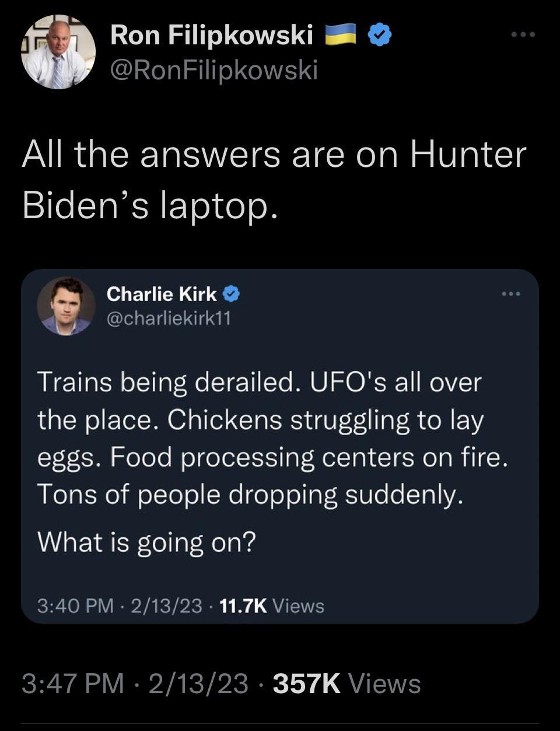Click Charlie Kirk's verified checkmark
Screen dimensions: 560x731
(x=232, y=294)
